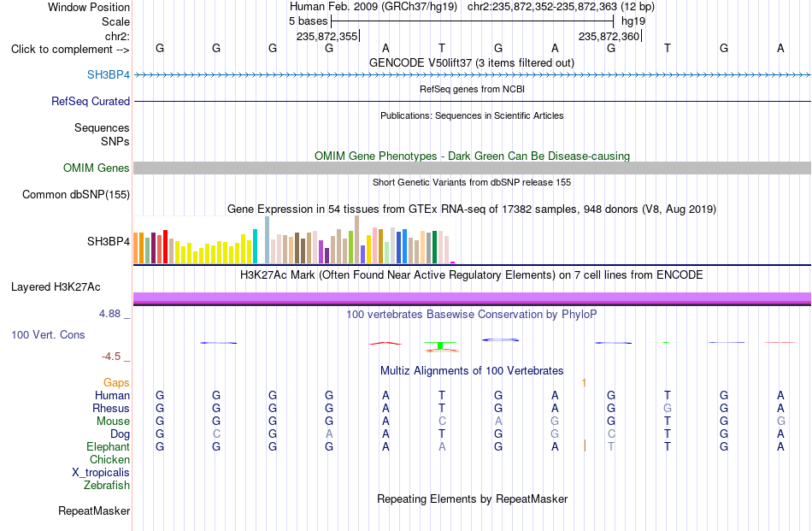Click 'Short Genetic Variants from dbSNP release 155'
812x531 pixels.
tap(472, 182)
